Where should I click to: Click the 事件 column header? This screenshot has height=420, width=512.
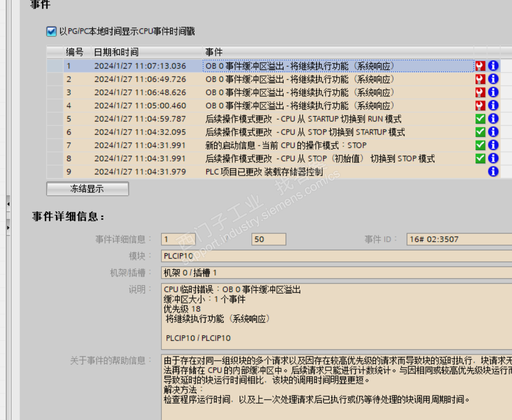click(x=338, y=52)
